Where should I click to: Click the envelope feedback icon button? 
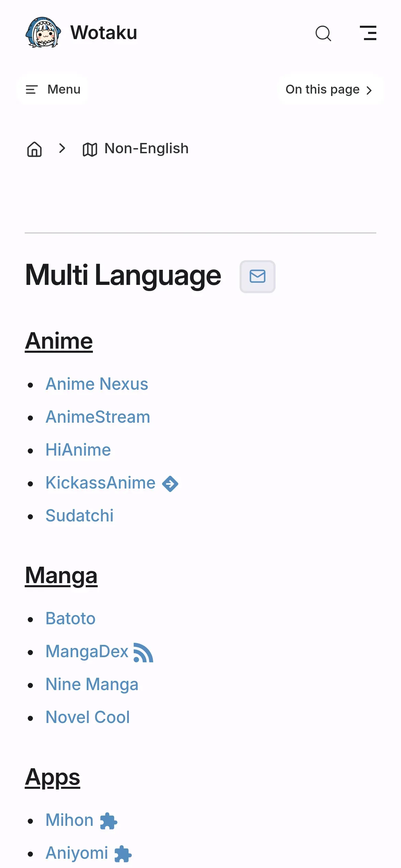click(x=257, y=276)
